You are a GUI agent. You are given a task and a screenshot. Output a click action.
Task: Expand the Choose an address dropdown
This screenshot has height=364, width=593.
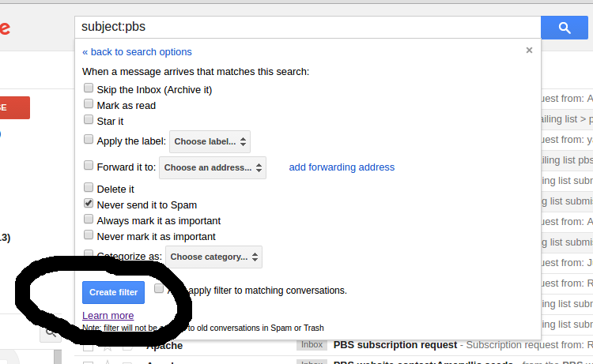212,167
